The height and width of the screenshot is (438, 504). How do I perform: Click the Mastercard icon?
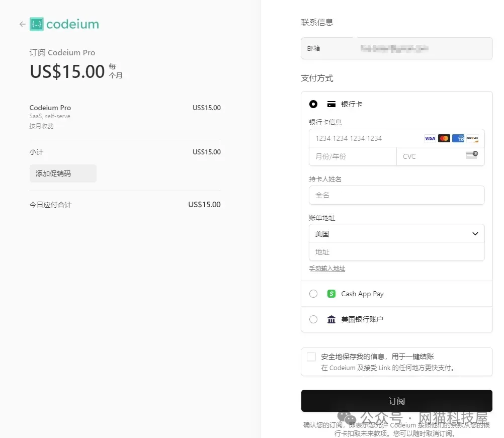(444, 138)
